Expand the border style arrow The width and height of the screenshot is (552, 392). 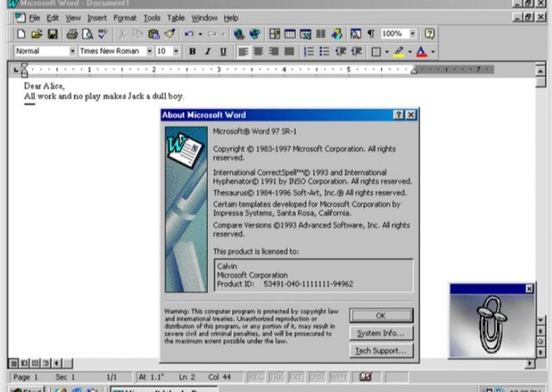coord(386,52)
